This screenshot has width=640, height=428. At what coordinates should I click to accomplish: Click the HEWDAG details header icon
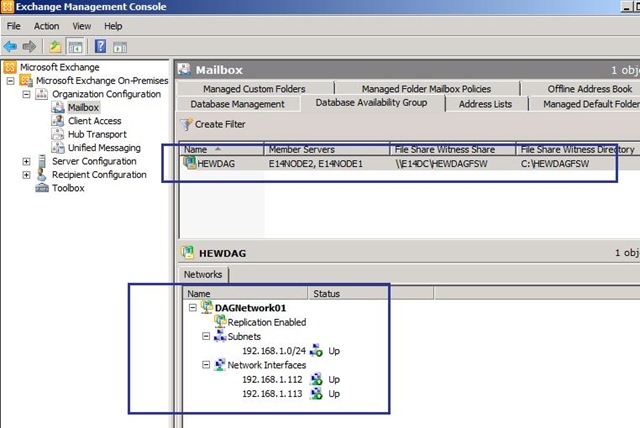[187, 253]
